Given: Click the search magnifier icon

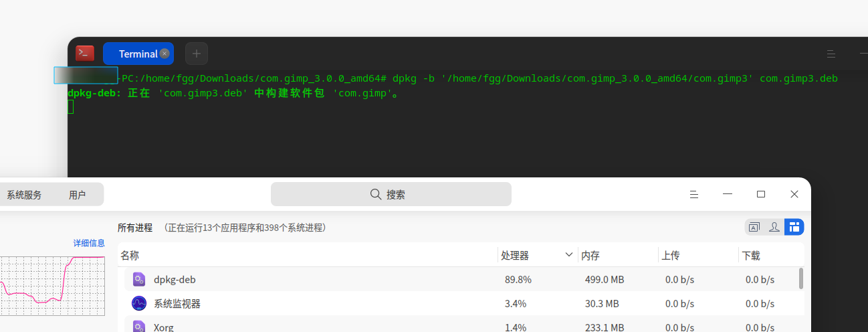Looking at the screenshot, I should click(x=376, y=194).
